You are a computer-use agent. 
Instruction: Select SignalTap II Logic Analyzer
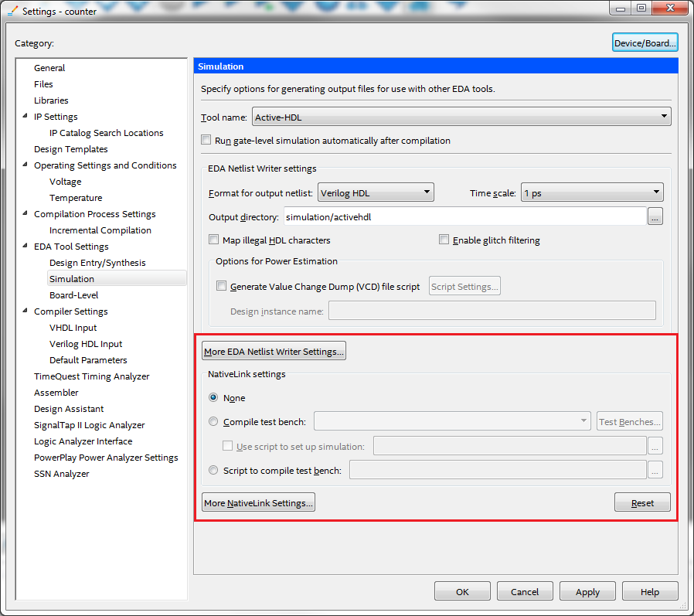coord(90,425)
